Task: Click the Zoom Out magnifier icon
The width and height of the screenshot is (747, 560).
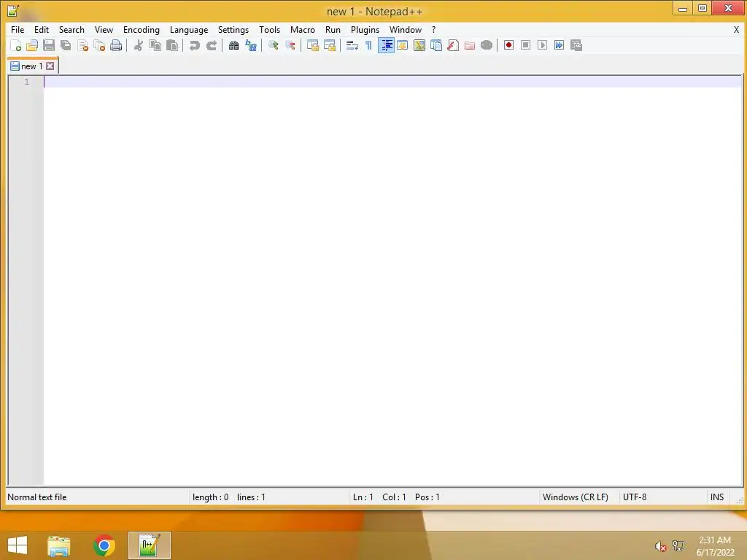Action: [290, 45]
